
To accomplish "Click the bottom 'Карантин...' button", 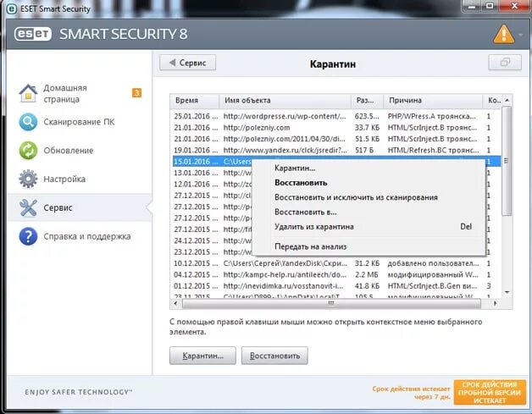I will point(202,356).
